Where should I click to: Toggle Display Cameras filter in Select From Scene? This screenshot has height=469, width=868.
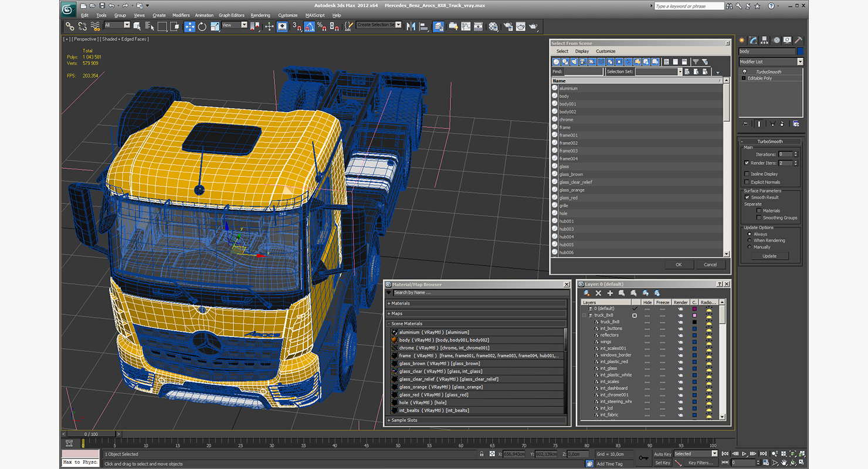(583, 62)
